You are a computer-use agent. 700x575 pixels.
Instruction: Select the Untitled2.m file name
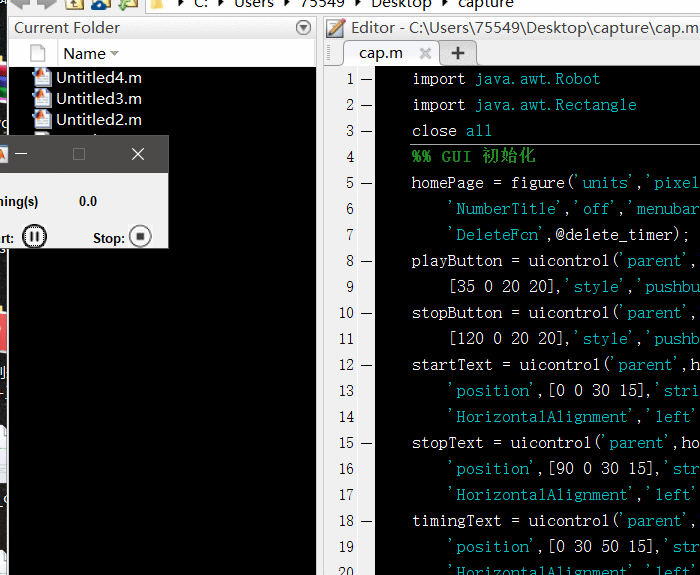[x=99, y=120]
